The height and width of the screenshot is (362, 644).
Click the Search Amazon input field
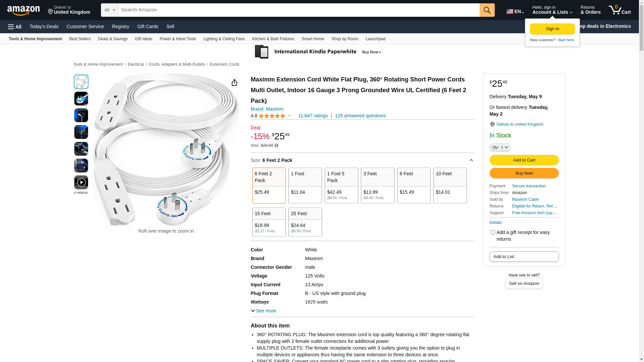pos(299,10)
